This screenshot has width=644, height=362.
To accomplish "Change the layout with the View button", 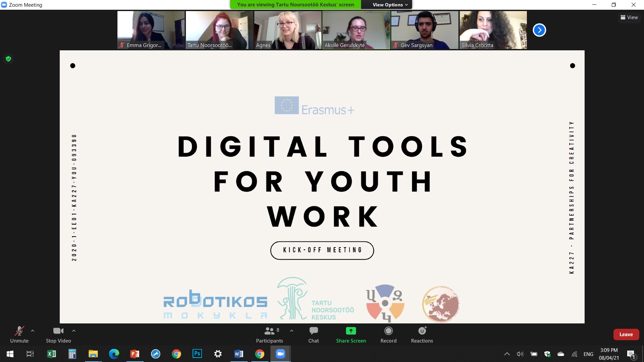I will tap(629, 17).
